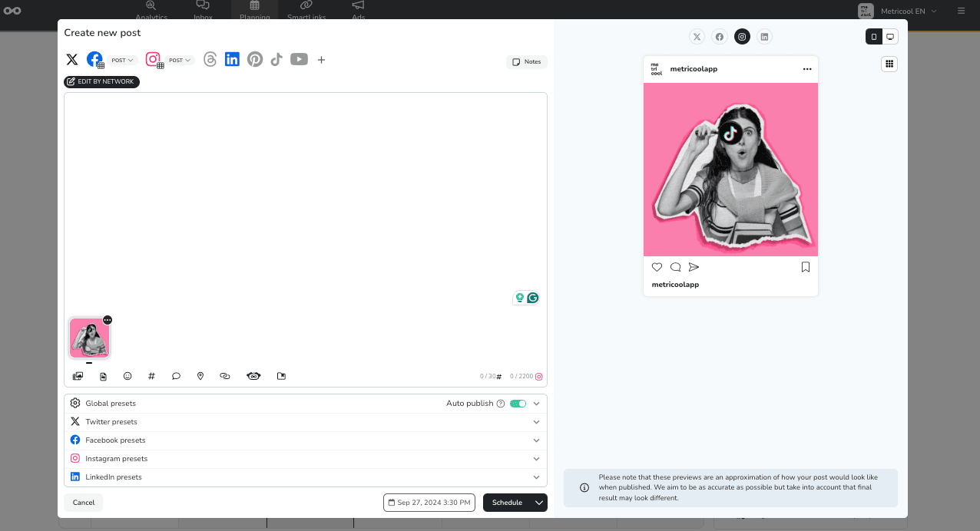Screen dimensions: 980x531
Task: Insert a hashtag using the hashtag icon
Action: tap(151, 376)
